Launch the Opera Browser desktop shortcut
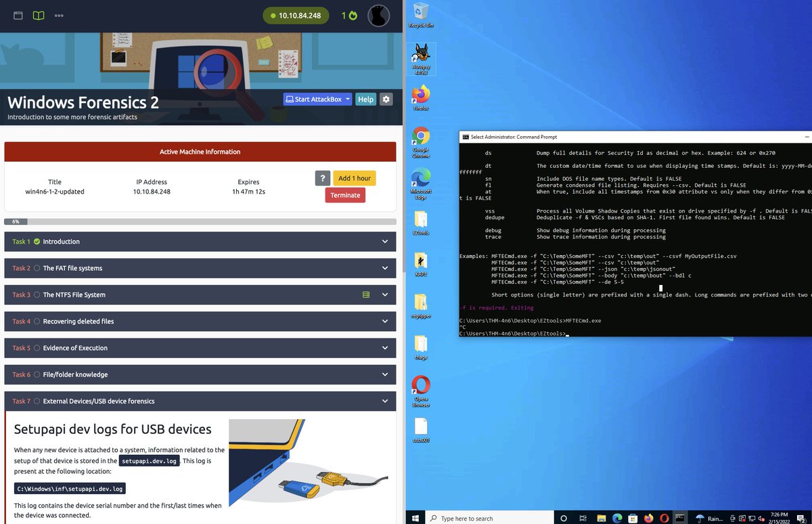 pyautogui.click(x=421, y=392)
